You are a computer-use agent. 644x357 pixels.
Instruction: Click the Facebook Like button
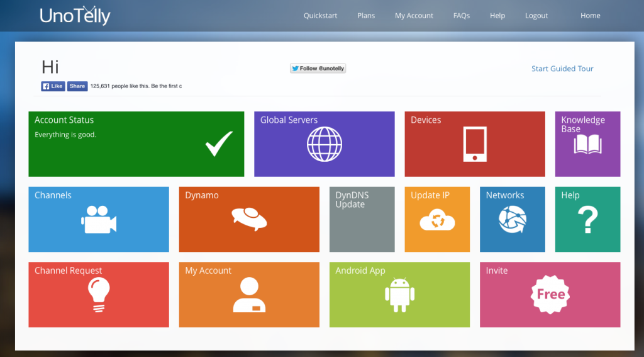(53, 86)
